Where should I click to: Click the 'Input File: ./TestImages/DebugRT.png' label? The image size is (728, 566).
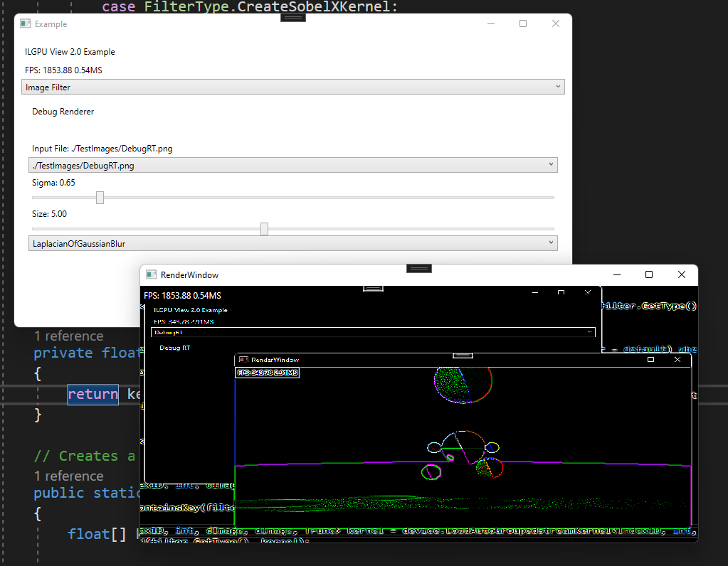click(x=102, y=149)
